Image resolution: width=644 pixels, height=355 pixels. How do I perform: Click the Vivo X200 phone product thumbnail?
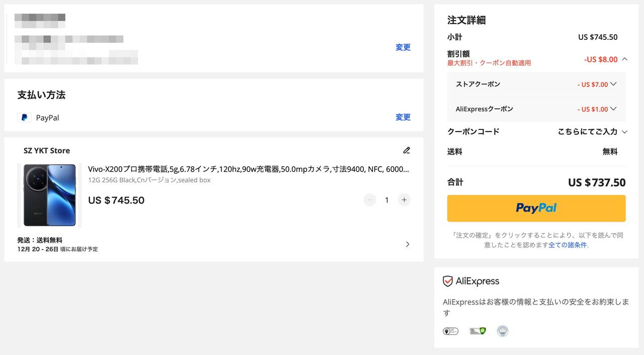point(49,195)
